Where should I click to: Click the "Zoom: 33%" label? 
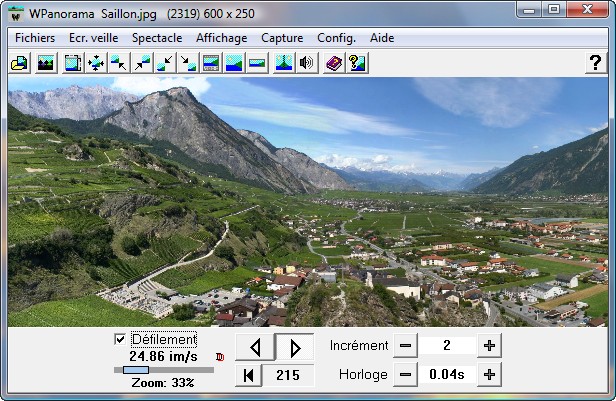pyautogui.click(x=163, y=383)
